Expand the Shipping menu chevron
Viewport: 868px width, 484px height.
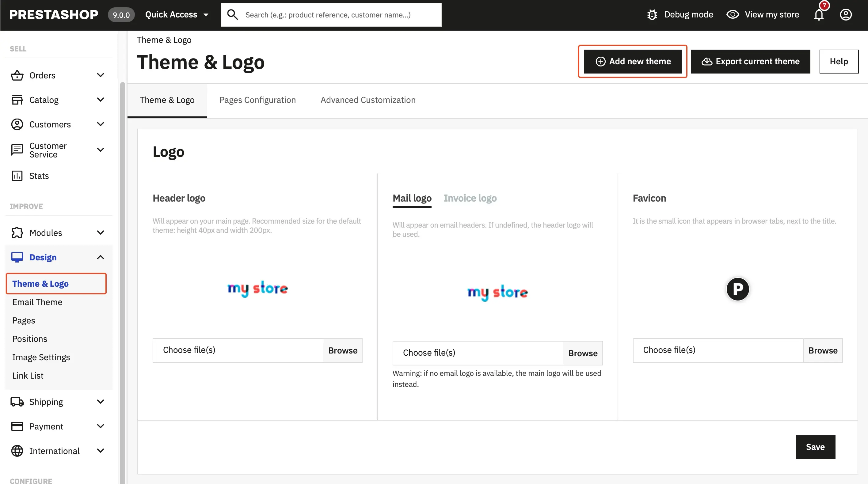tap(101, 402)
